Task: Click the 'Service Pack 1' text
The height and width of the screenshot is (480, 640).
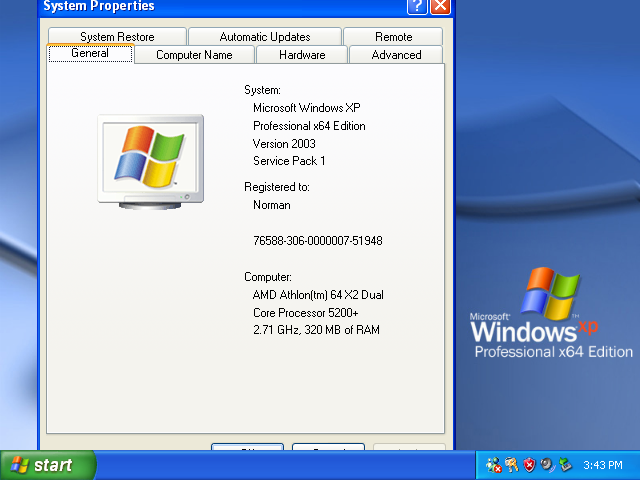Action: pos(289,161)
